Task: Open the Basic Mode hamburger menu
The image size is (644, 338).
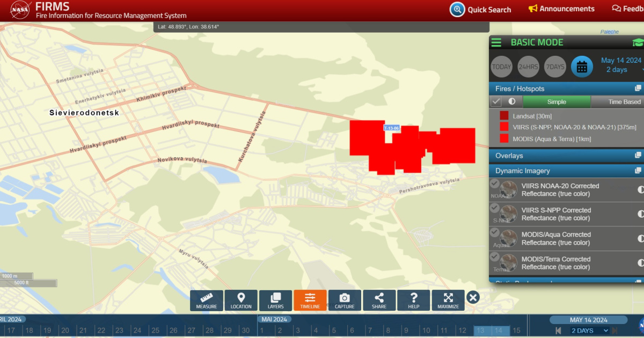Action: click(496, 42)
